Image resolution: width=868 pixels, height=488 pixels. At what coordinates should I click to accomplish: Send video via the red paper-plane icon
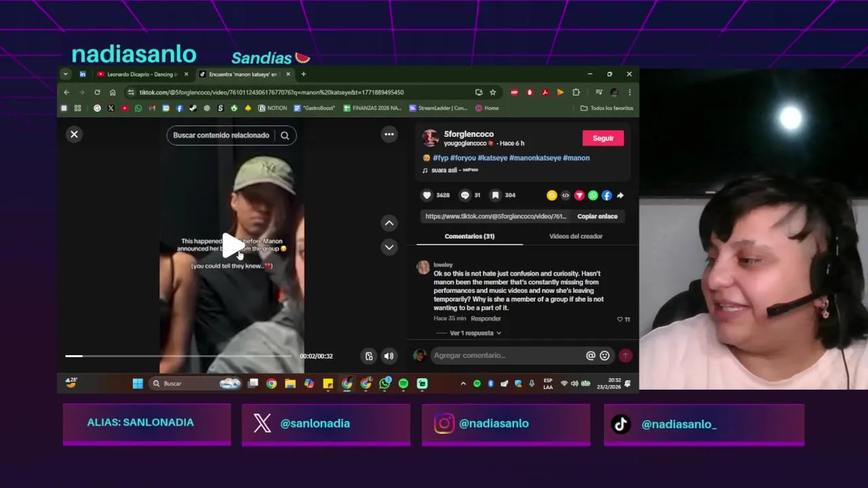coord(579,195)
